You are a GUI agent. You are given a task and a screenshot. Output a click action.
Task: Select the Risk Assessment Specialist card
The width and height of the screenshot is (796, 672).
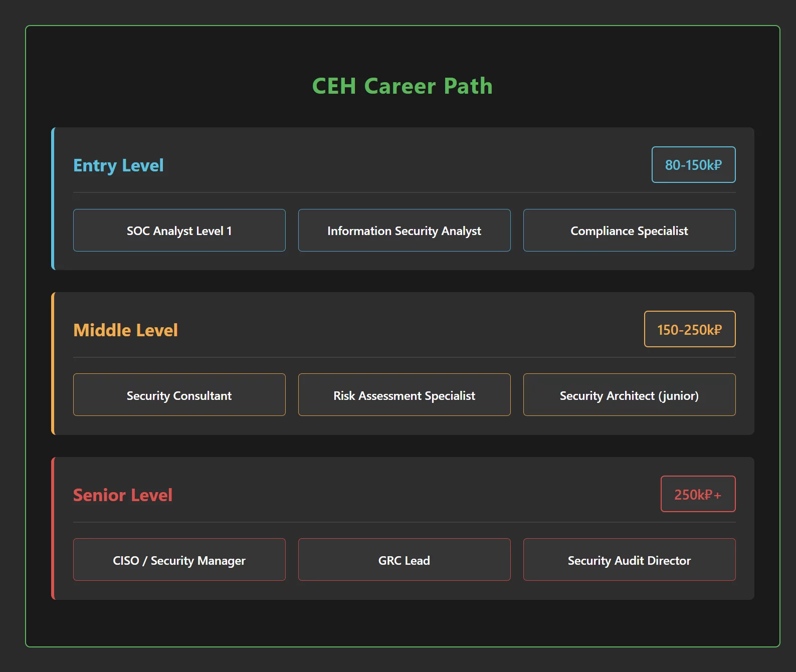pyautogui.click(x=405, y=395)
